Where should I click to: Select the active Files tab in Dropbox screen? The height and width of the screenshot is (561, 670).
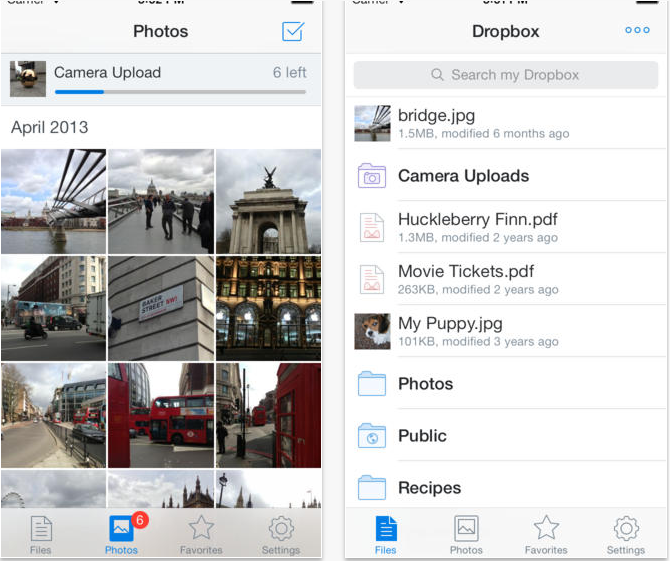pos(386,535)
